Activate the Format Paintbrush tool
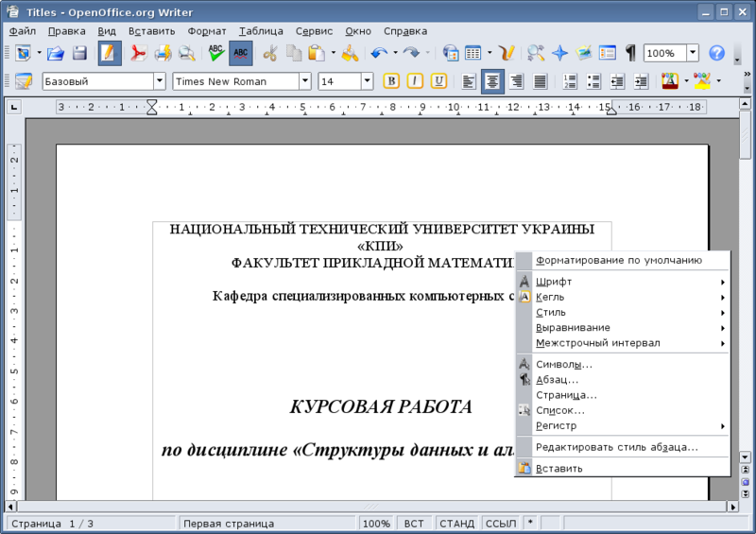 350,53
